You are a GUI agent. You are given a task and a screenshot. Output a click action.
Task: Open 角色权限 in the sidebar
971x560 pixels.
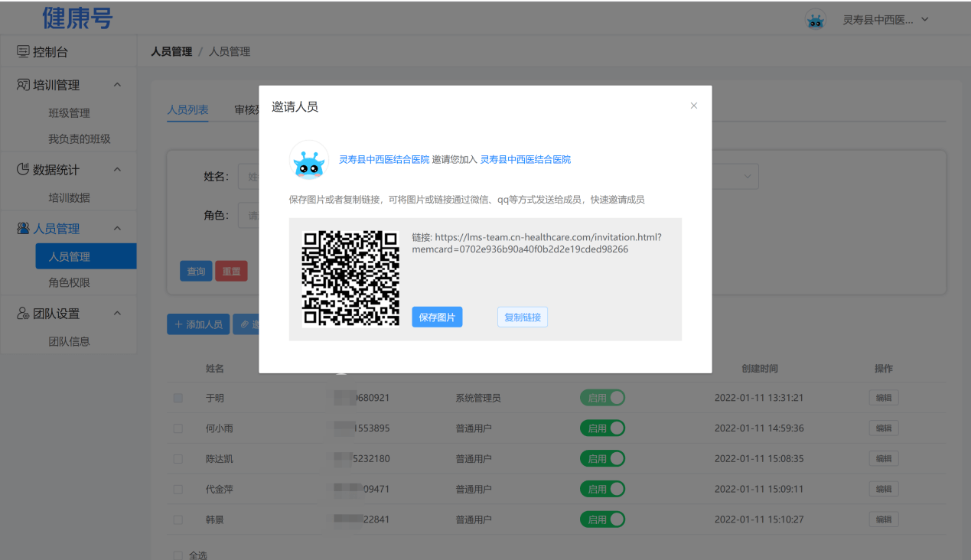[x=69, y=282]
